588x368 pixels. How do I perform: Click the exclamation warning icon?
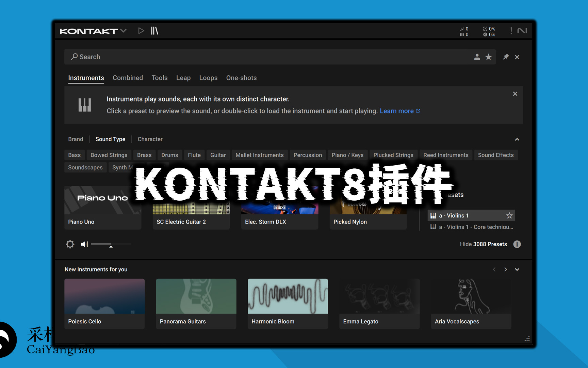coord(511,31)
